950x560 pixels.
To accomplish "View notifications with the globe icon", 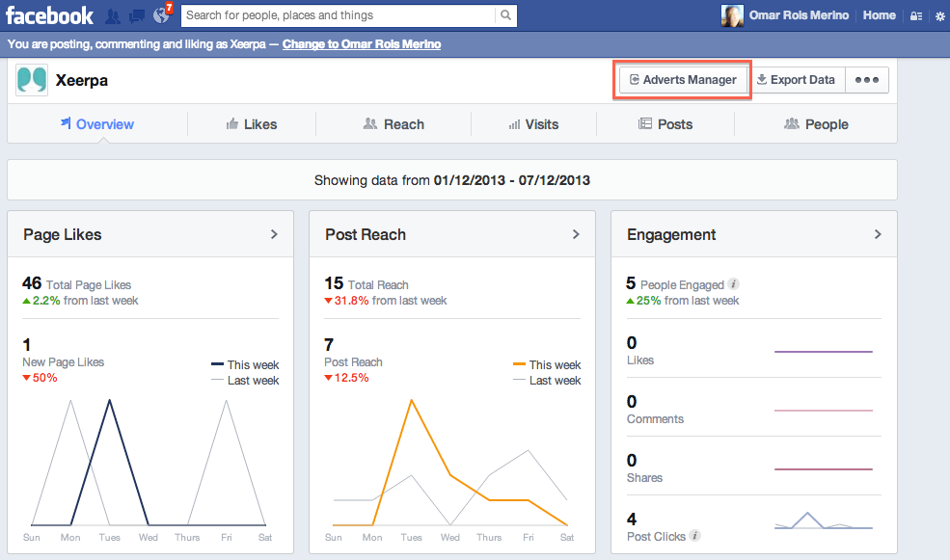I will (159, 14).
